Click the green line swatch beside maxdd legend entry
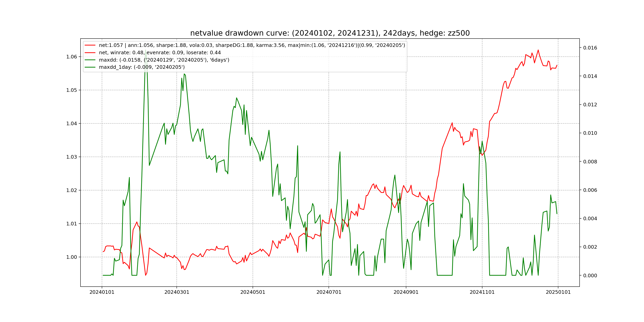Screen dimensions: 644x322 click(x=90, y=60)
